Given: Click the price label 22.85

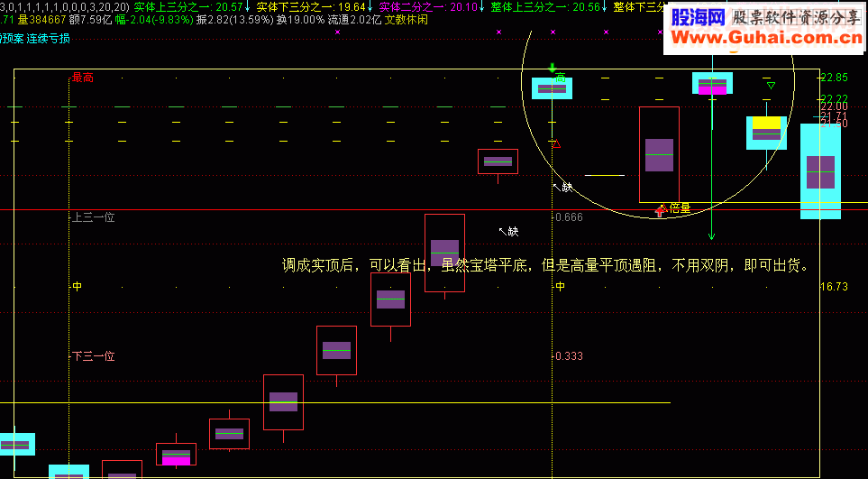Looking at the screenshot, I should [x=834, y=77].
